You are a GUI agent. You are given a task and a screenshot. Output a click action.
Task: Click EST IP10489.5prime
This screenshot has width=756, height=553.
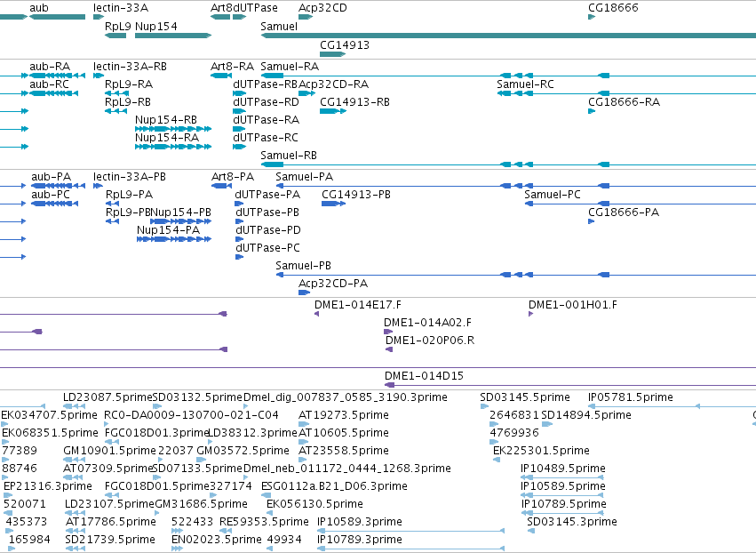tap(563, 469)
